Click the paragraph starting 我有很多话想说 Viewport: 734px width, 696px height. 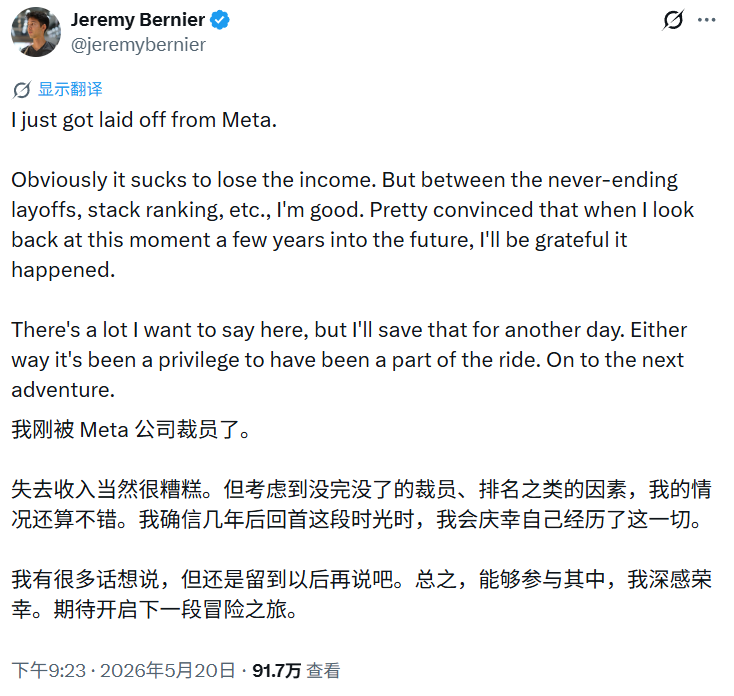[361, 594]
